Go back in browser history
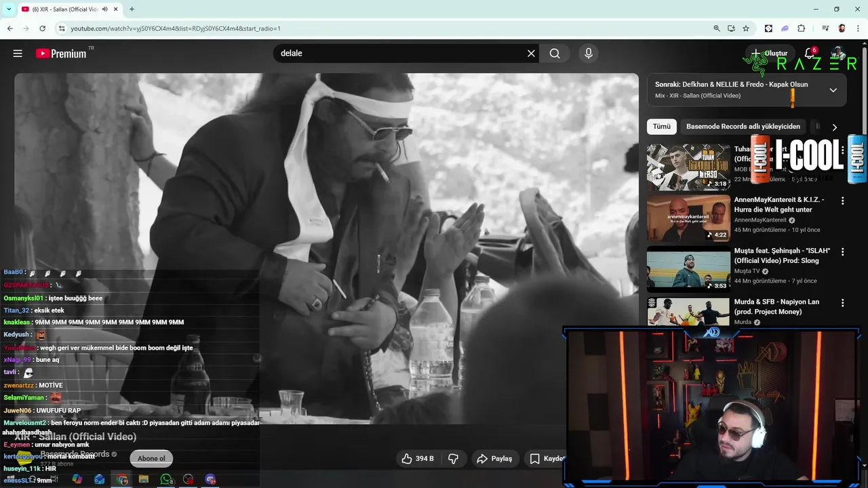This screenshot has width=868, height=488. (x=9, y=28)
